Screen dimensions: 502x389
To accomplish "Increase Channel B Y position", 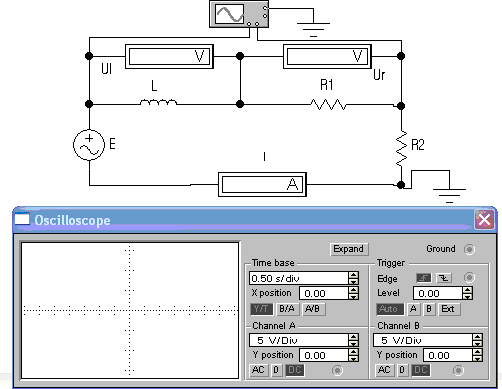I will tap(477, 352).
